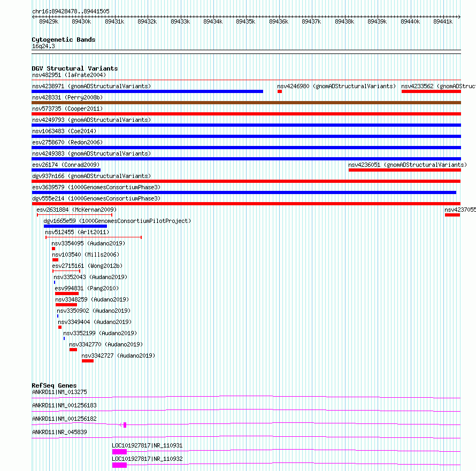Click the nsv3342770 (Audano2019) red marker
Image resolution: width=476 pixels, height=471 pixels.
(73, 350)
